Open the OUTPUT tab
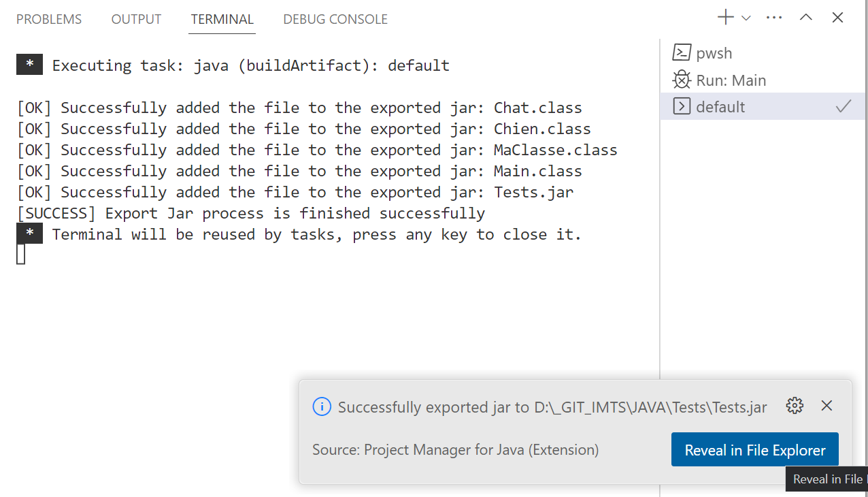Screen dimensions: 868x497 pos(136,20)
